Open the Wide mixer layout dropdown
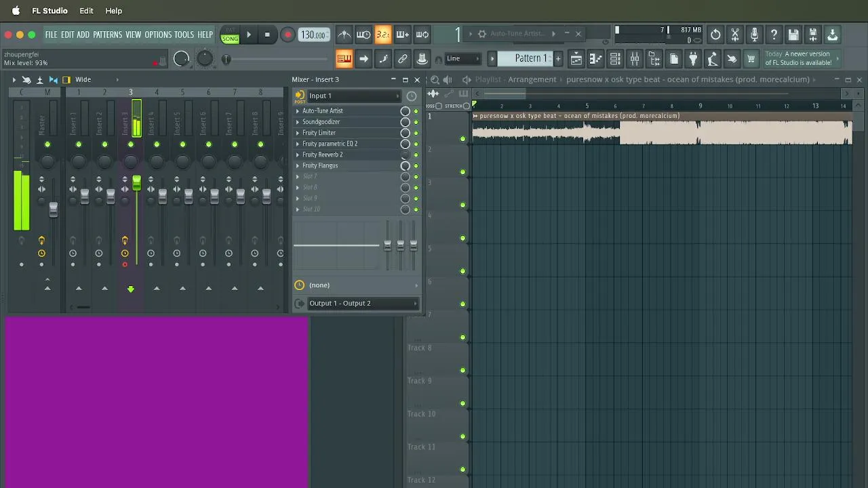868x488 pixels. tap(96, 79)
